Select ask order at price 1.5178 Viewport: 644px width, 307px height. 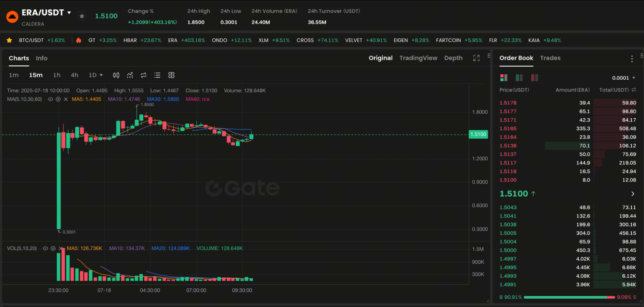568,103
